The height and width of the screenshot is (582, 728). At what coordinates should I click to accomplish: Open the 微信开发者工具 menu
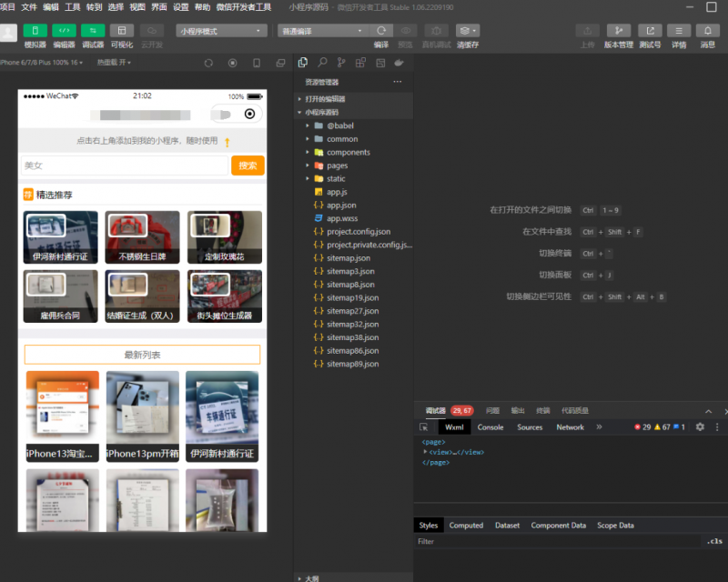click(x=243, y=6)
